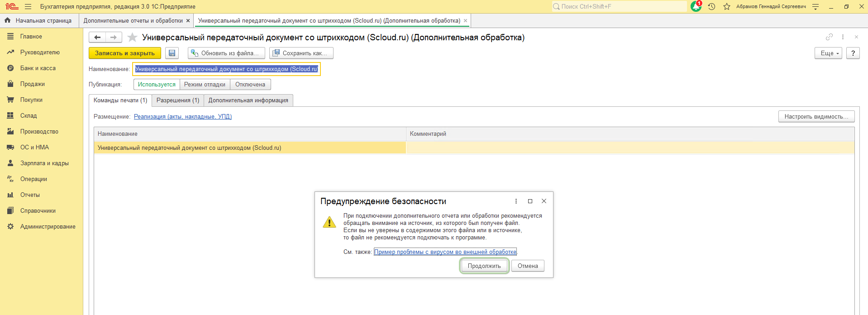Open Операции section in sidebar
The height and width of the screenshot is (315, 868).
42,179
